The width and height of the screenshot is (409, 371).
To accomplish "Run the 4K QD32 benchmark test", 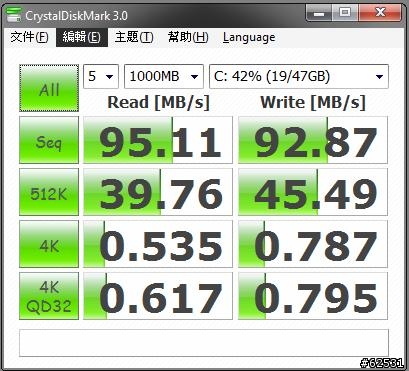I will [x=49, y=296].
